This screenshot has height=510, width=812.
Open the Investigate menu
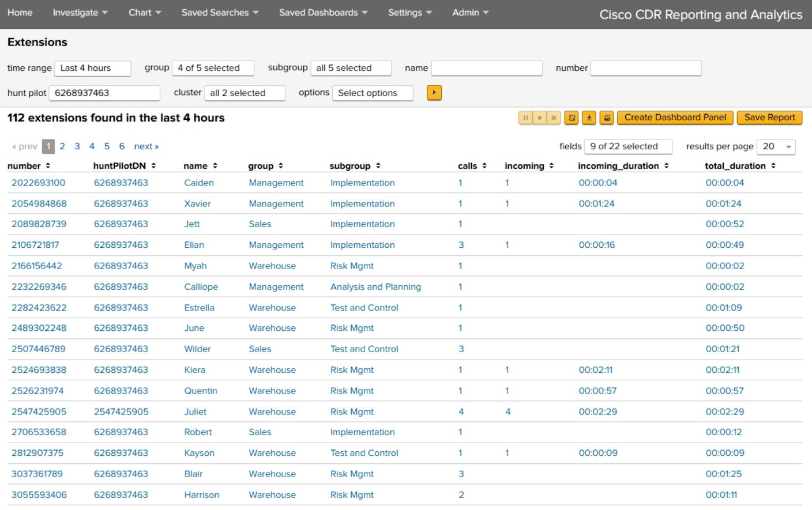point(80,13)
